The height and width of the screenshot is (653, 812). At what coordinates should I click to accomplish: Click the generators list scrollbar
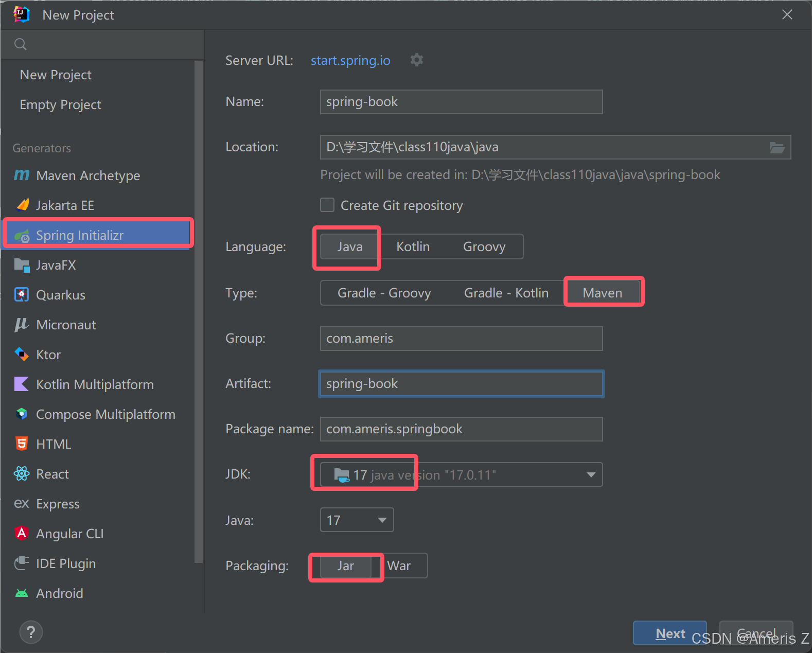tap(199, 312)
